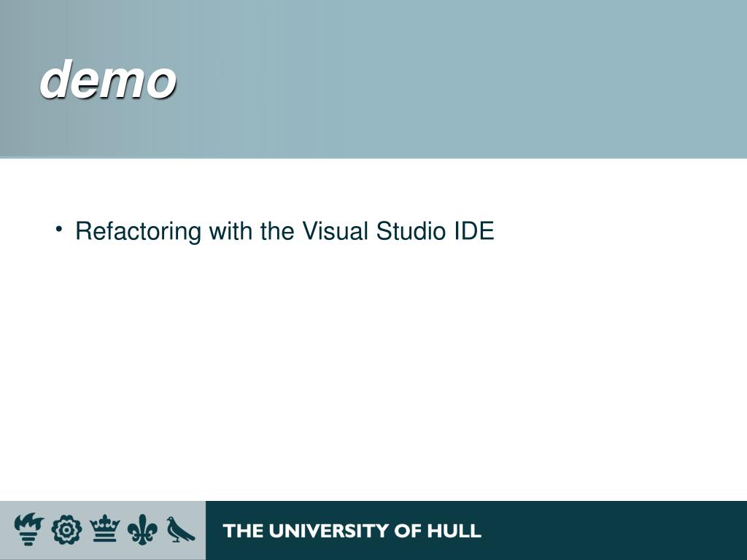Click the crown emblem icon
The width and height of the screenshot is (747, 560).
click(105, 529)
